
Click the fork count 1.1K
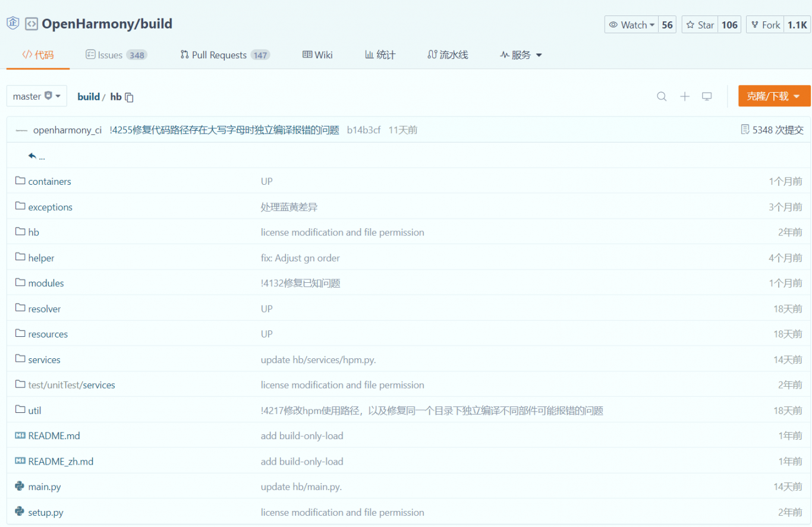(x=797, y=25)
